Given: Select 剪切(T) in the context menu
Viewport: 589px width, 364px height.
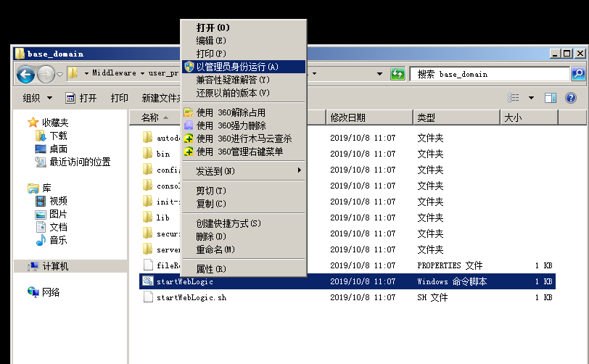Looking at the screenshot, I should pos(244,191).
